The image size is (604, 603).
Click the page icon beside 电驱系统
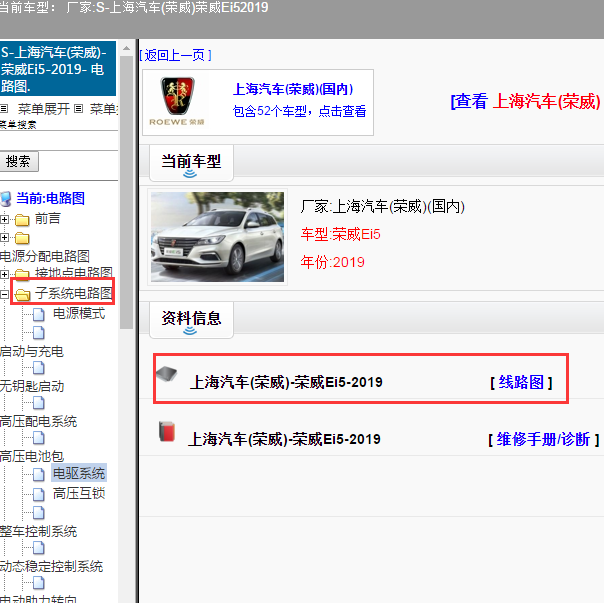(39, 475)
